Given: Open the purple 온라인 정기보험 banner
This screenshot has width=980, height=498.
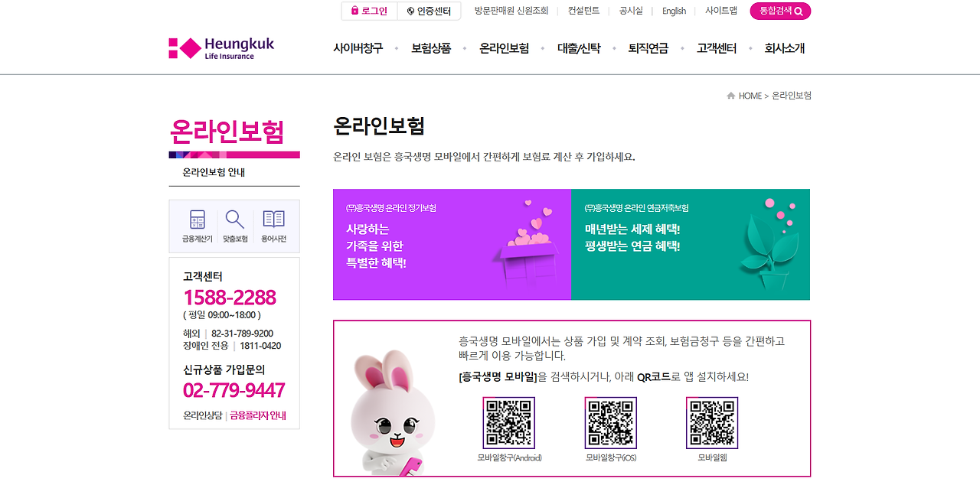Looking at the screenshot, I should point(452,245).
